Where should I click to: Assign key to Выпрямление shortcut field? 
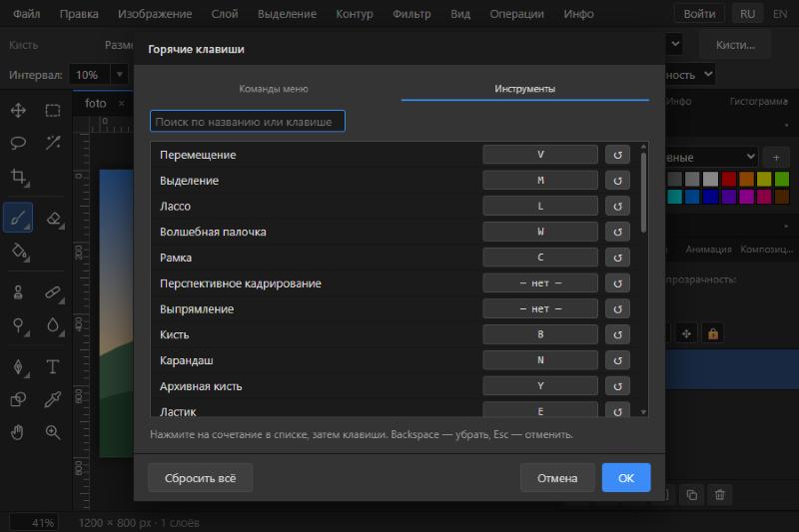540,309
